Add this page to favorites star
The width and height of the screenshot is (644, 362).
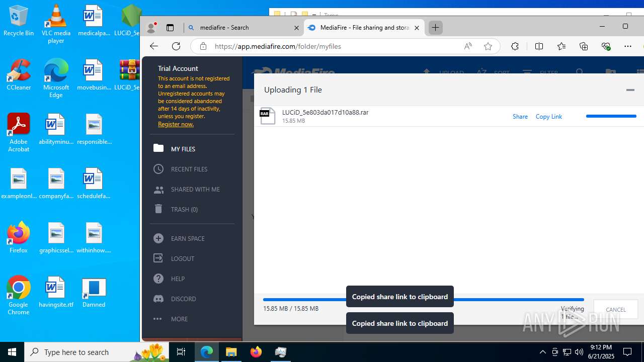(x=488, y=46)
